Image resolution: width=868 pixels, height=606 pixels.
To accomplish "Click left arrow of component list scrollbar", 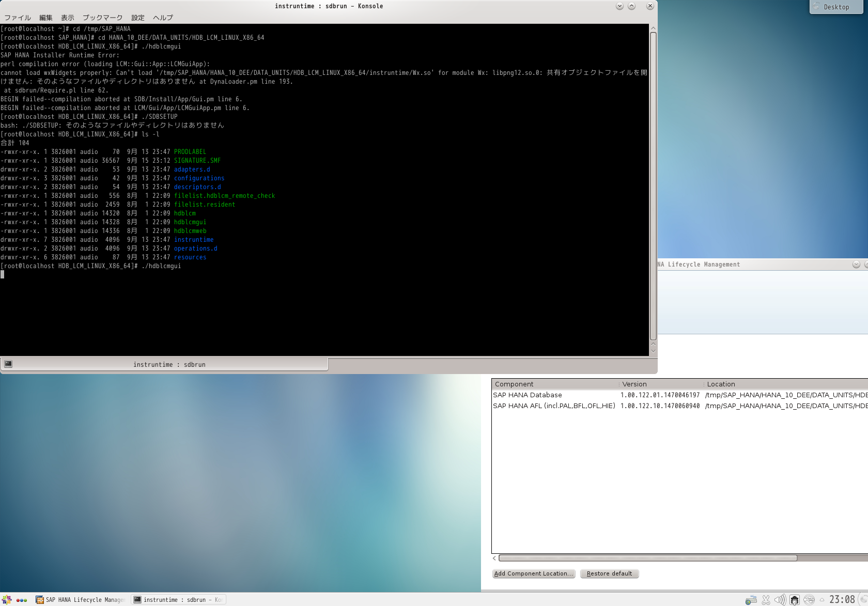I will 494,558.
